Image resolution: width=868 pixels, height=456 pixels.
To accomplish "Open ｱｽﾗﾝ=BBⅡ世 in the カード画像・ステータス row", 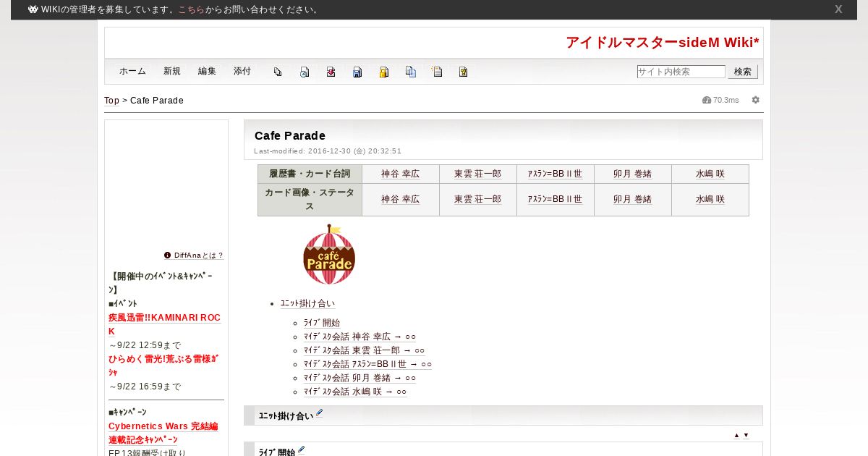I will pyautogui.click(x=555, y=199).
